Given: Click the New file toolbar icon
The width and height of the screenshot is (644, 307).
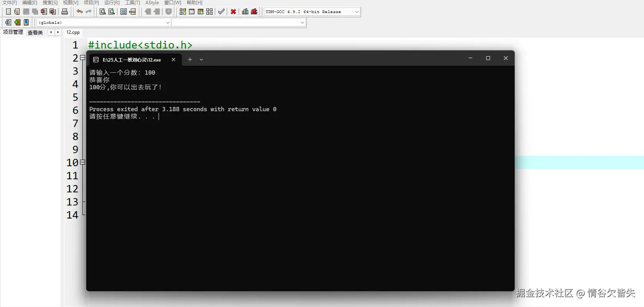Looking at the screenshot, I should (x=8, y=12).
